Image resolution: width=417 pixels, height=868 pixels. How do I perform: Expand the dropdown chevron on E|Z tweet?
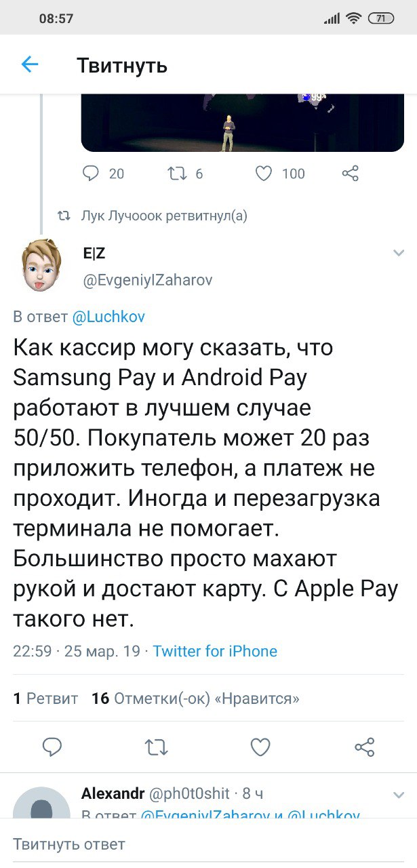399,253
